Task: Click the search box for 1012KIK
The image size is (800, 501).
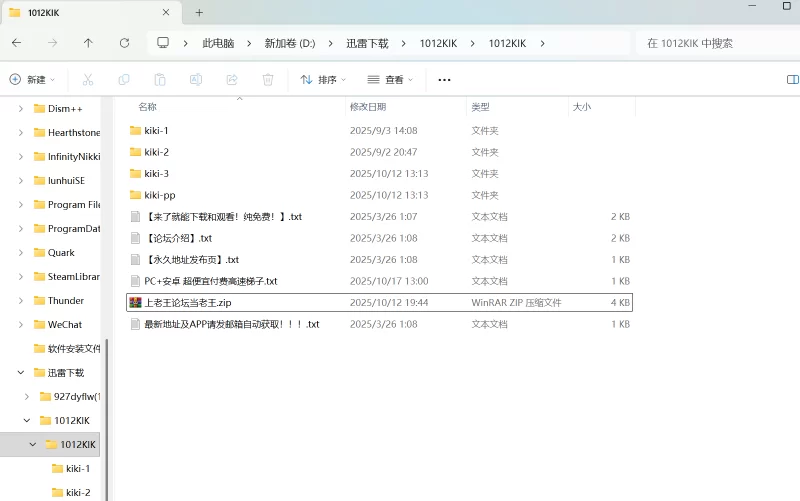Action: [715, 43]
